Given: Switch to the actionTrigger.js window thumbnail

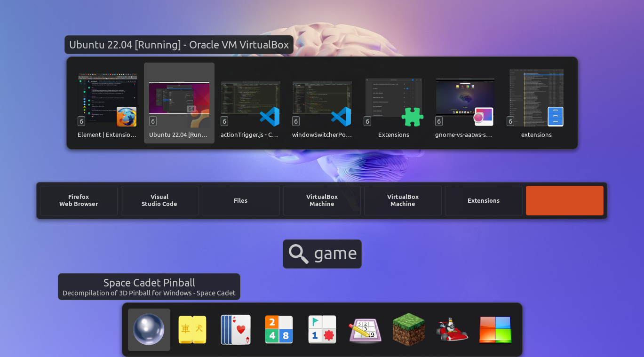Looking at the screenshot, I should pyautogui.click(x=251, y=103).
